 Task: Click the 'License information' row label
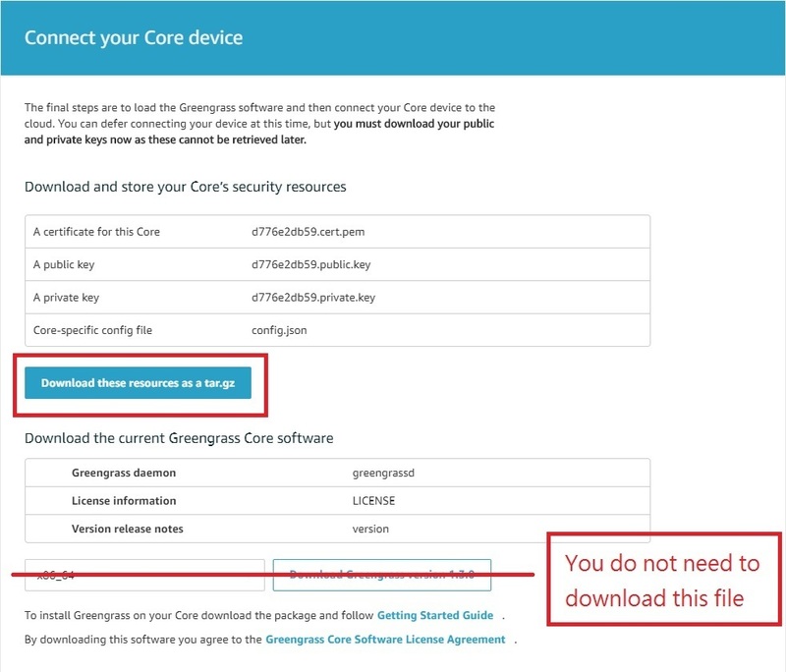(x=124, y=501)
